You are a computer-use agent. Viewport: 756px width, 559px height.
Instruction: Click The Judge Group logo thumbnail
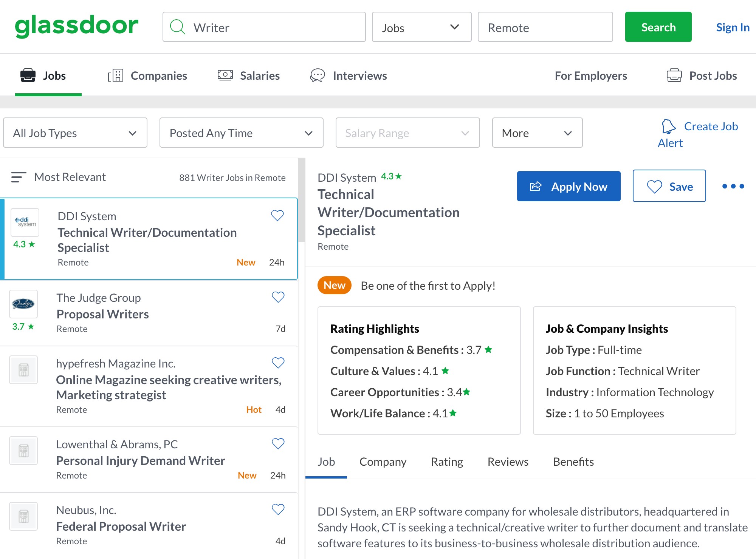[x=23, y=304]
